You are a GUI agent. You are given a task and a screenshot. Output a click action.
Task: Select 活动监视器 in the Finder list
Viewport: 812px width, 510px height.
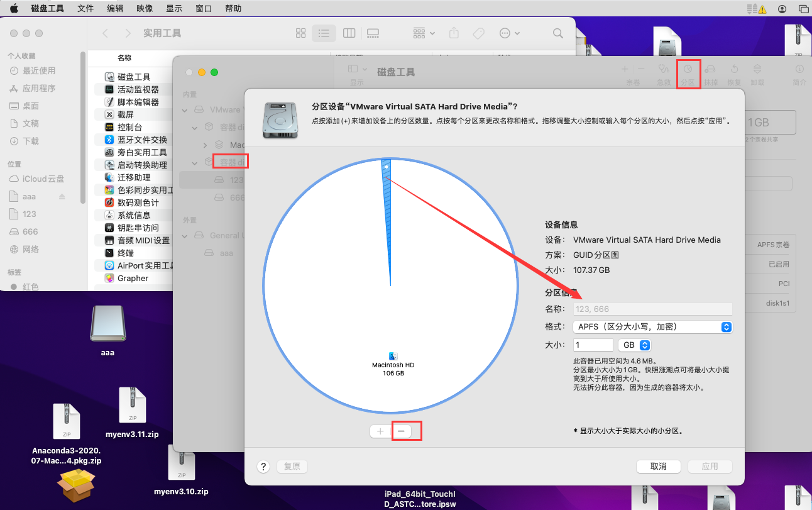(x=138, y=89)
